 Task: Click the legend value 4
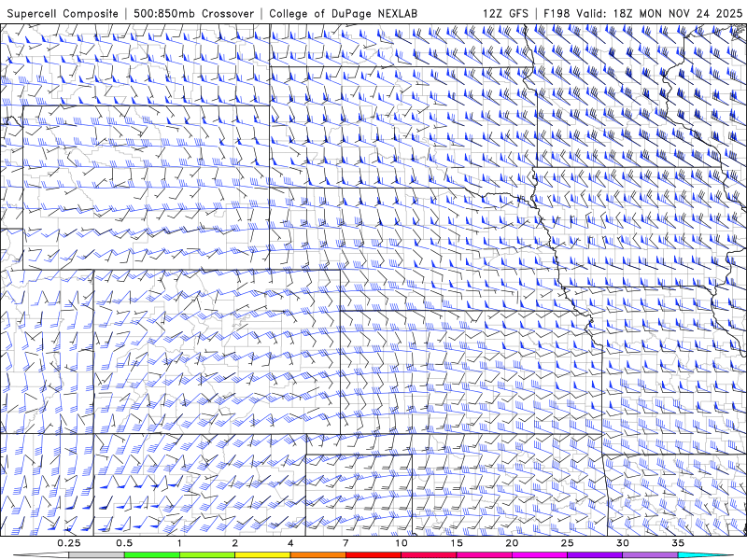[x=290, y=543]
